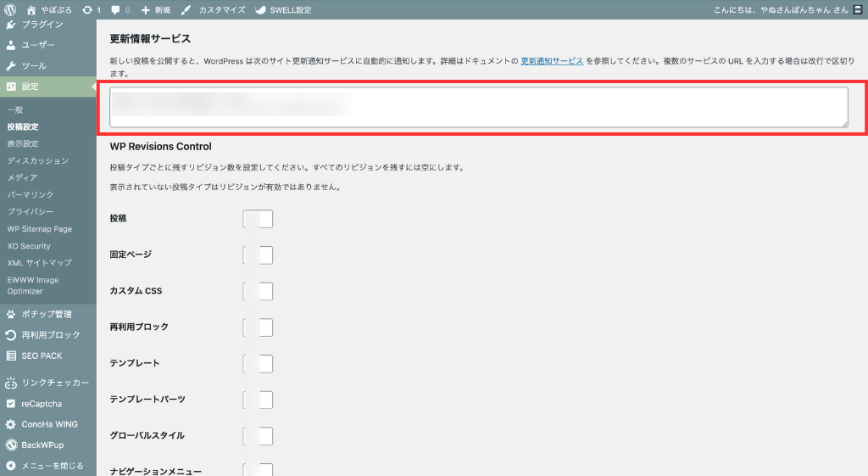Click the Link Checker chain icon
This screenshot has width=868, height=476.
click(10, 383)
